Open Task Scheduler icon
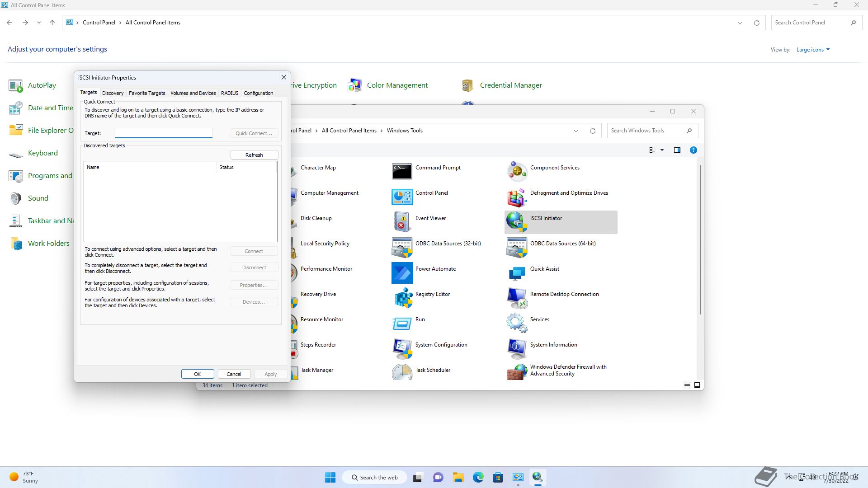The height and width of the screenshot is (488, 868). point(402,372)
